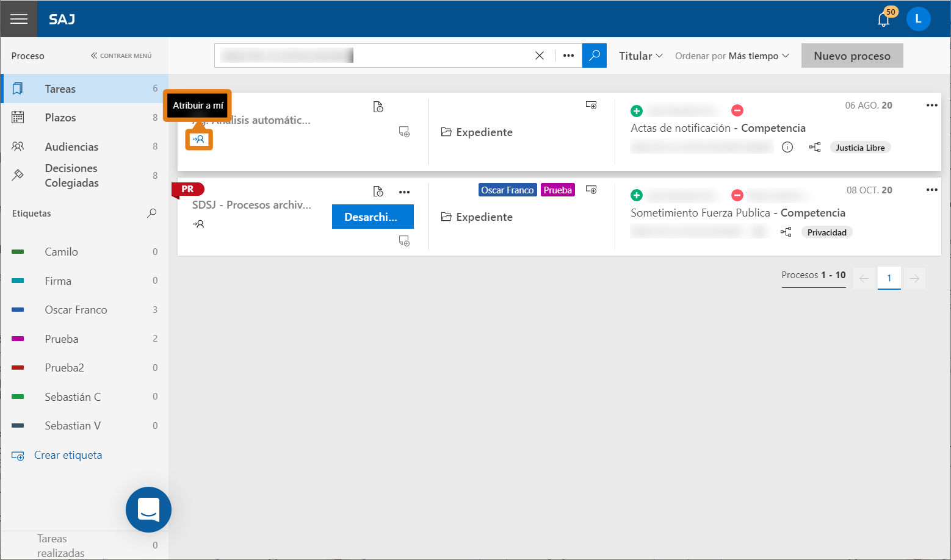Go to page 1 in pagination

point(889,278)
